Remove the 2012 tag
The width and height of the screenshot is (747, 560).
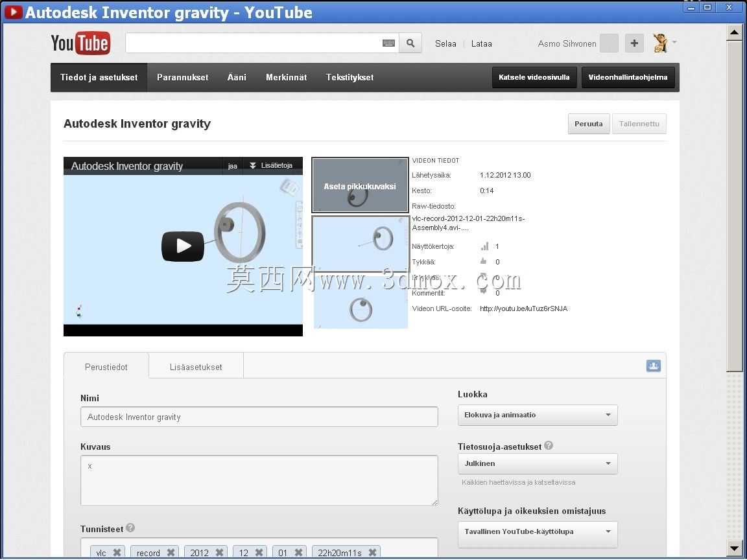pos(219,552)
